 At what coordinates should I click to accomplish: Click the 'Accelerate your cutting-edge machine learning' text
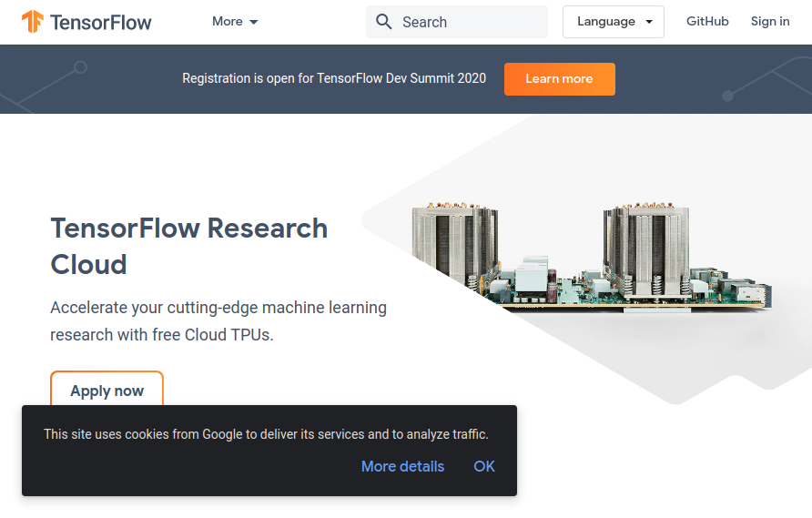[218, 308]
